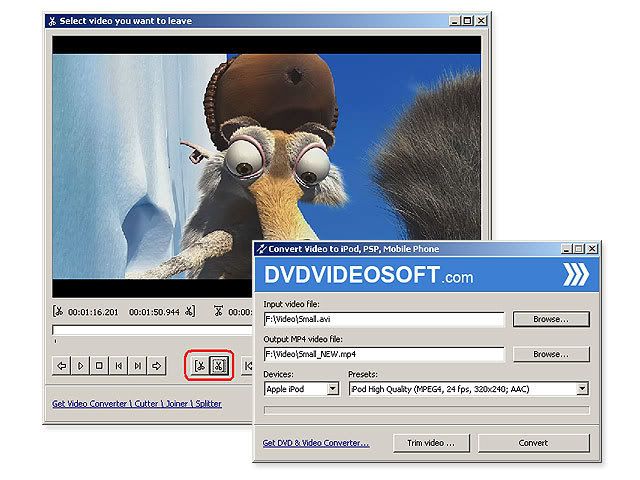The width and height of the screenshot is (640, 480).
Task: Start conversion with the Convert button
Action: pos(534,442)
